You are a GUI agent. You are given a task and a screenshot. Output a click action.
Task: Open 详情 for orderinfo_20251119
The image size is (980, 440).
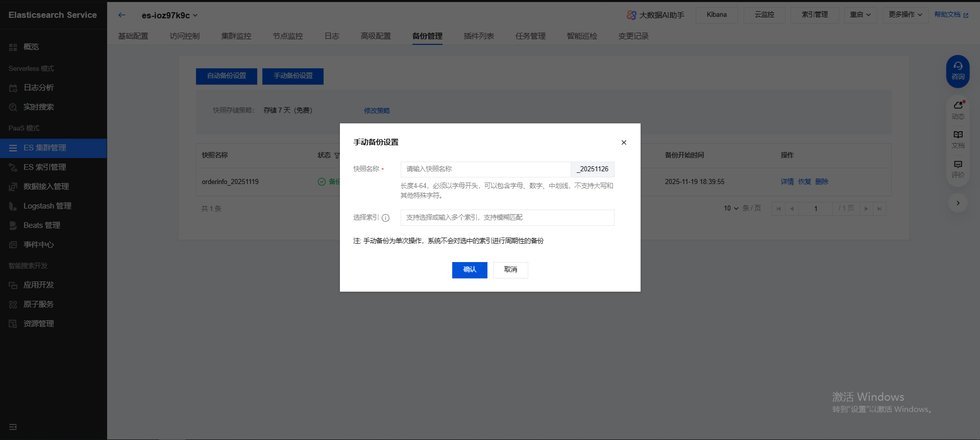click(787, 182)
